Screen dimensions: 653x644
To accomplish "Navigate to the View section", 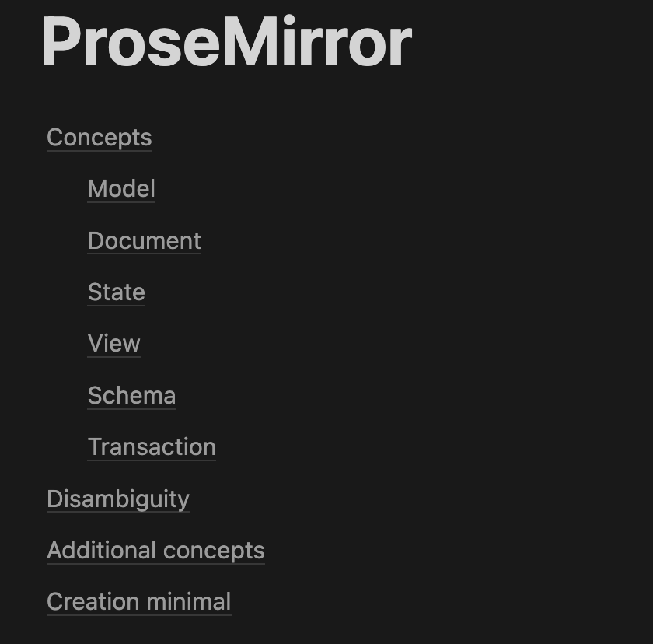I will pos(113,344).
